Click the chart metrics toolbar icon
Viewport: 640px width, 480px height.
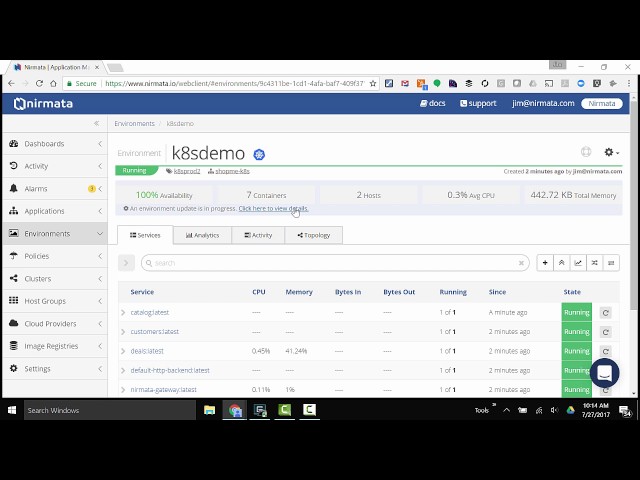[x=578, y=263]
